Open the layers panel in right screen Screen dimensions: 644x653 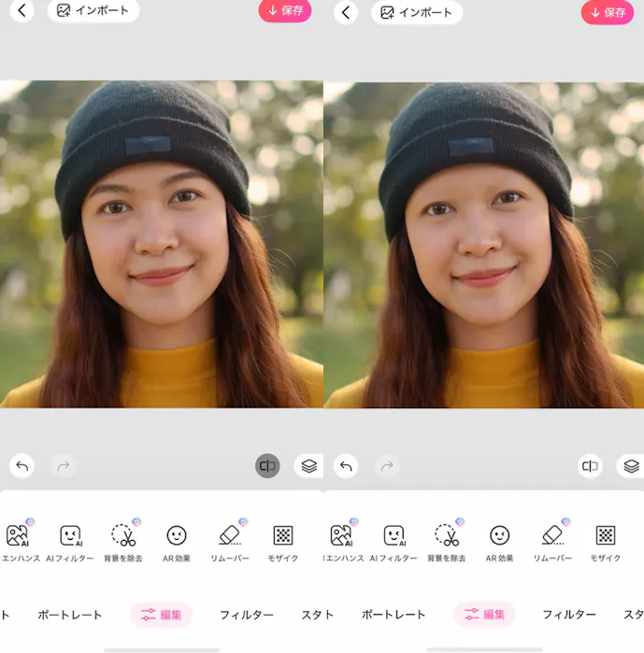click(x=631, y=465)
